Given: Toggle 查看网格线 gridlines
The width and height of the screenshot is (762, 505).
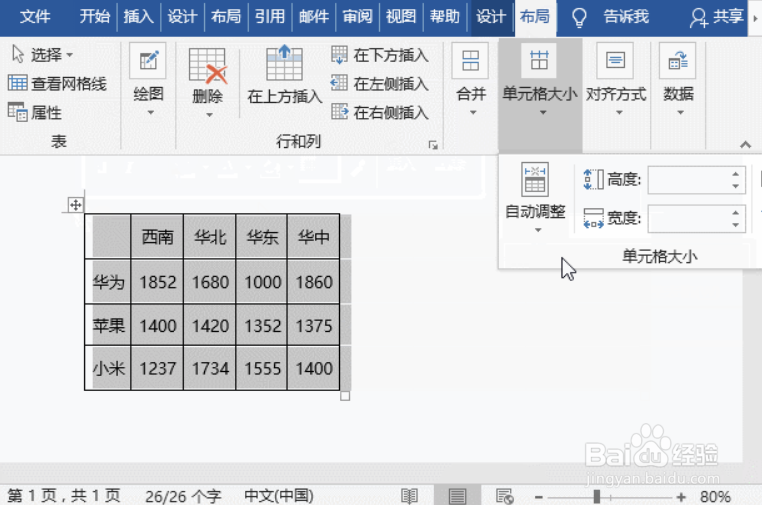Looking at the screenshot, I should click(57, 84).
